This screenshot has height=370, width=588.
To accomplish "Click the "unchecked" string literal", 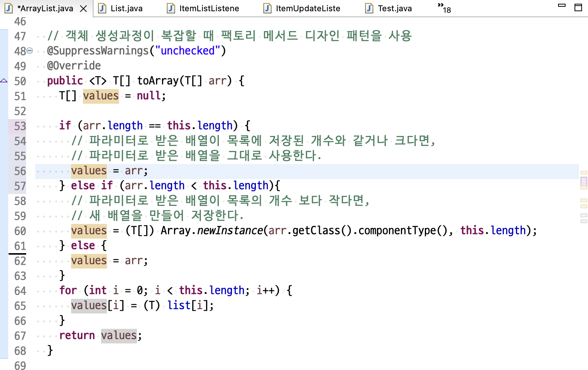I will [x=187, y=51].
